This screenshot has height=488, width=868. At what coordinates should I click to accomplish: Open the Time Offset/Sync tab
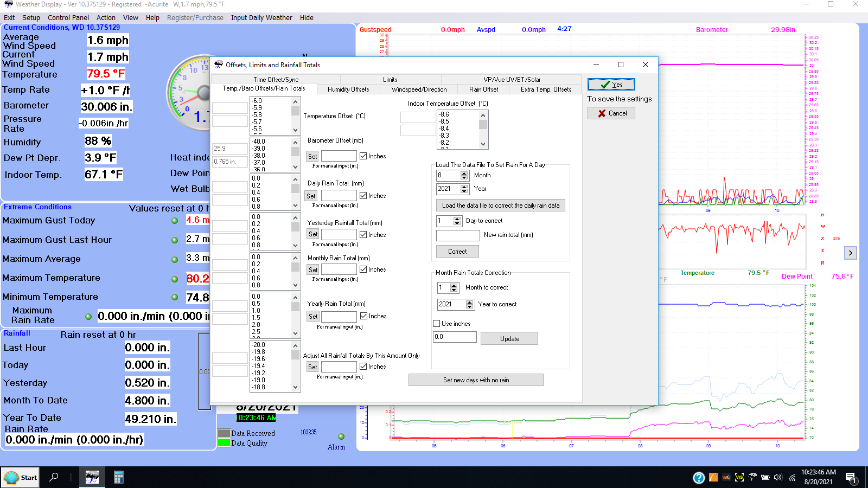[x=276, y=79]
